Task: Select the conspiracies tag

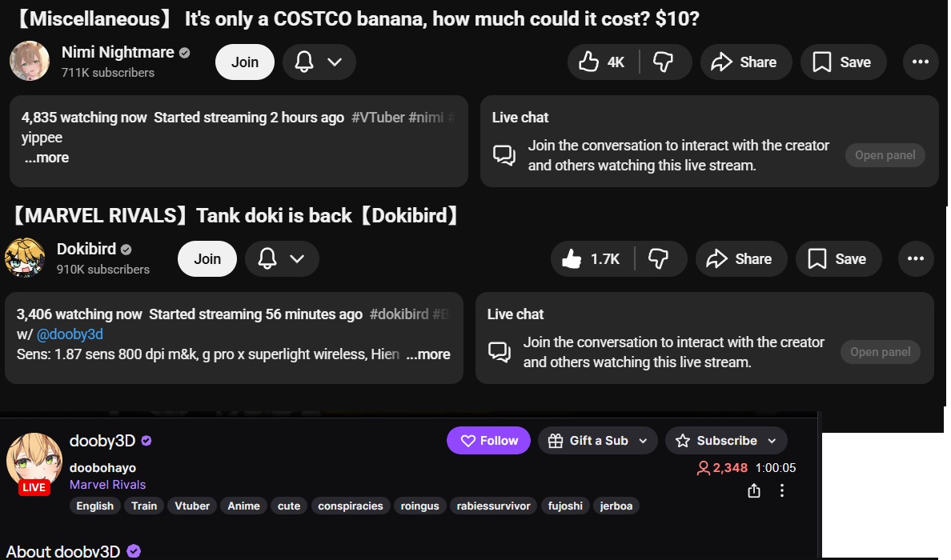Action: pos(350,506)
